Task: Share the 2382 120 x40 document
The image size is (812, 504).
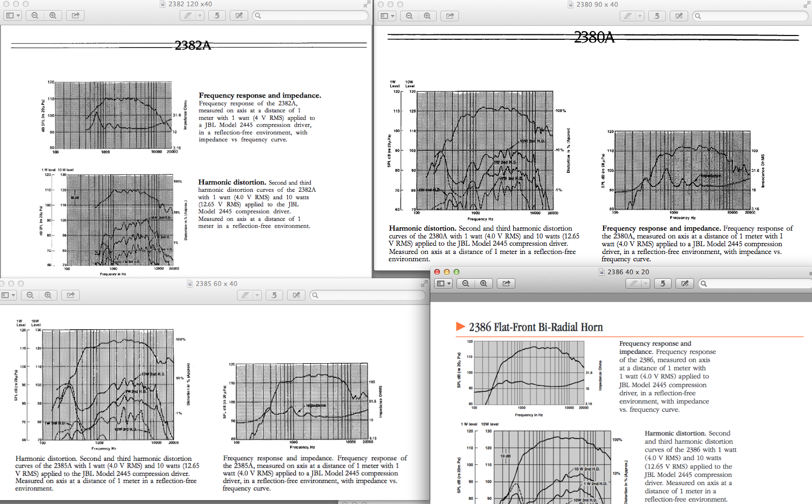Action: [x=75, y=16]
